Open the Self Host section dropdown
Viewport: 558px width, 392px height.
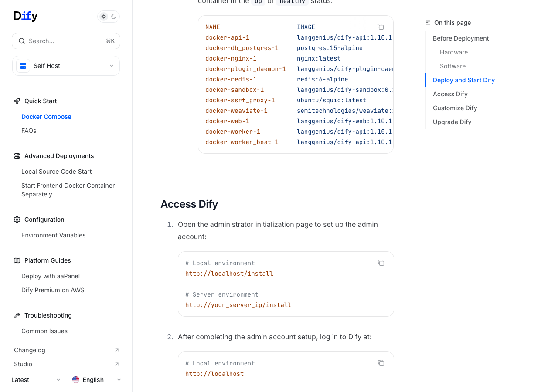coord(66,66)
